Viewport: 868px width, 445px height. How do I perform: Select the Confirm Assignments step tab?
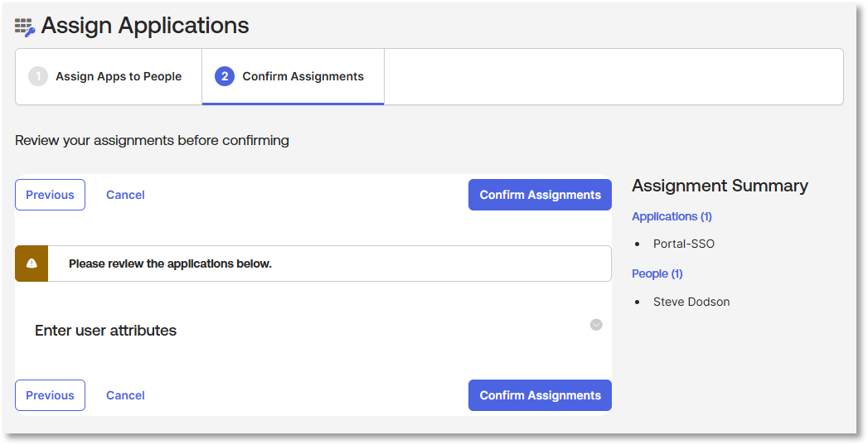pos(293,76)
